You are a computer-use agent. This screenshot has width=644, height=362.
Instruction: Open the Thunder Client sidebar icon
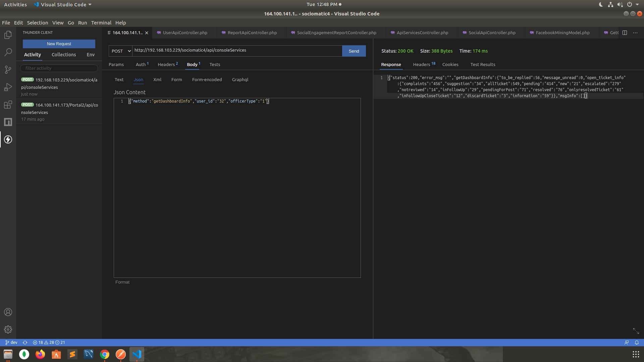[8, 139]
